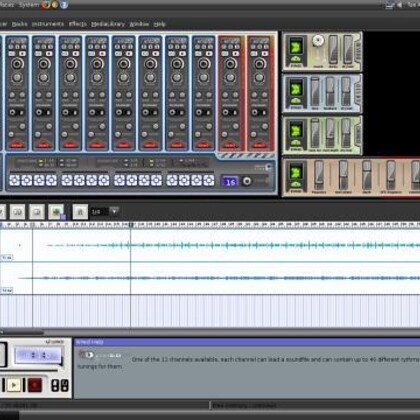Click the toolbar icon with green and red picture
Viewport: 420px width, 420px height.
coord(56,212)
